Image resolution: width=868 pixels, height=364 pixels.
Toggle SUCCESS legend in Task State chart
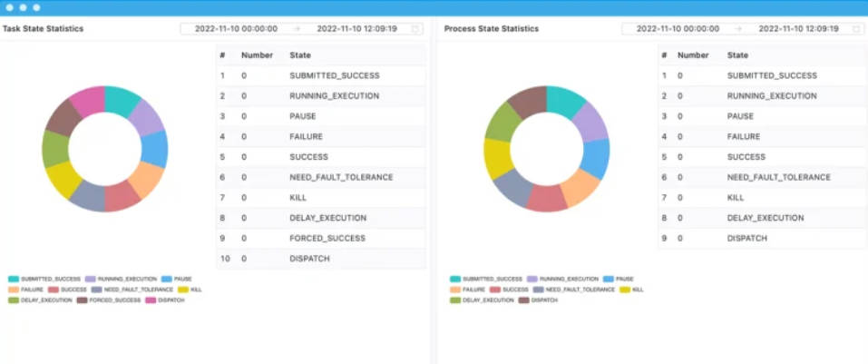click(x=67, y=290)
